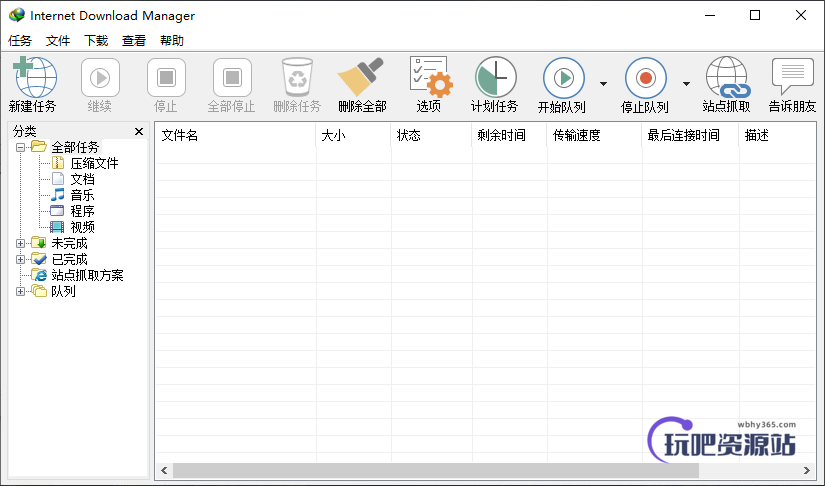The image size is (825, 486).
Task: Click the 全部停止 (stop all) toolbar icon
Action: [232, 78]
